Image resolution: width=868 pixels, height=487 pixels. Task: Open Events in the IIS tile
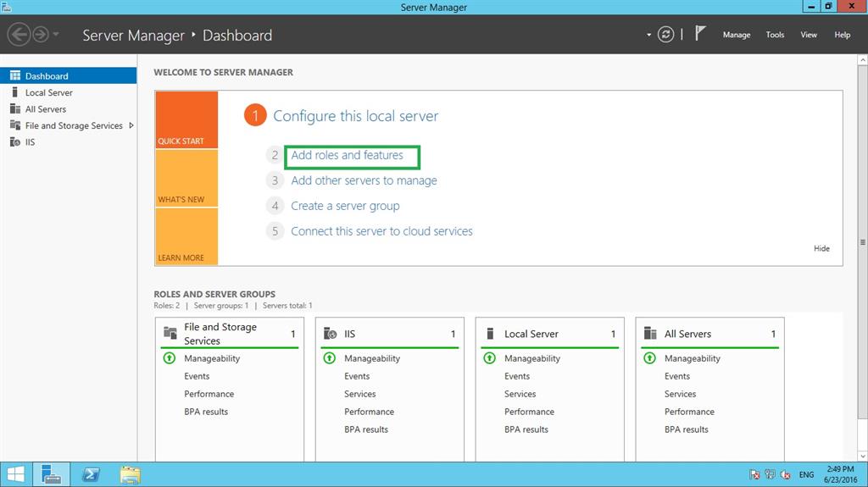click(x=357, y=376)
